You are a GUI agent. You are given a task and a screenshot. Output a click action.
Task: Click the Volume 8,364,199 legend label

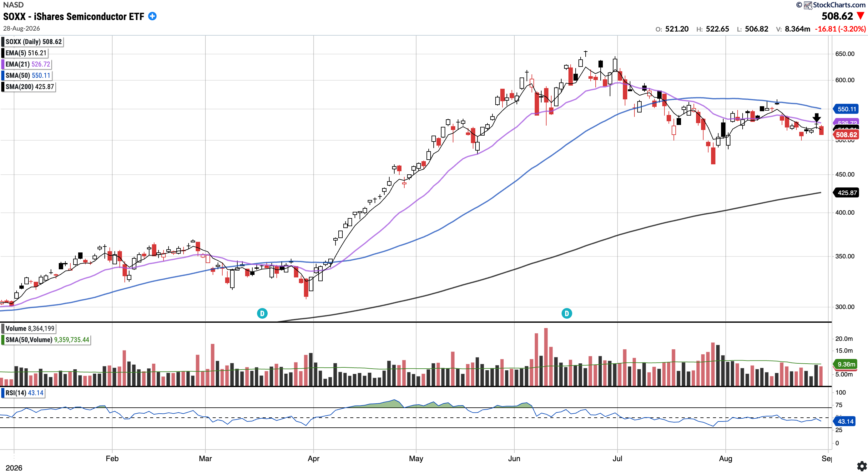point(29,329)
